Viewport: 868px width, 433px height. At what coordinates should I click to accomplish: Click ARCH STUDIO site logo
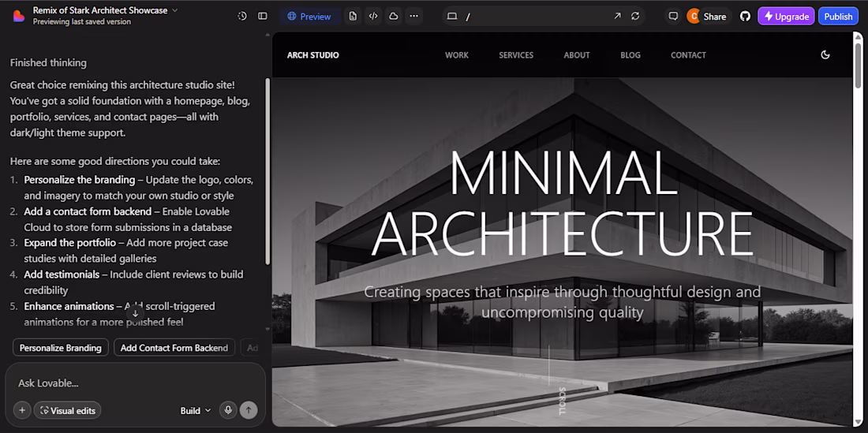point(312,55)
